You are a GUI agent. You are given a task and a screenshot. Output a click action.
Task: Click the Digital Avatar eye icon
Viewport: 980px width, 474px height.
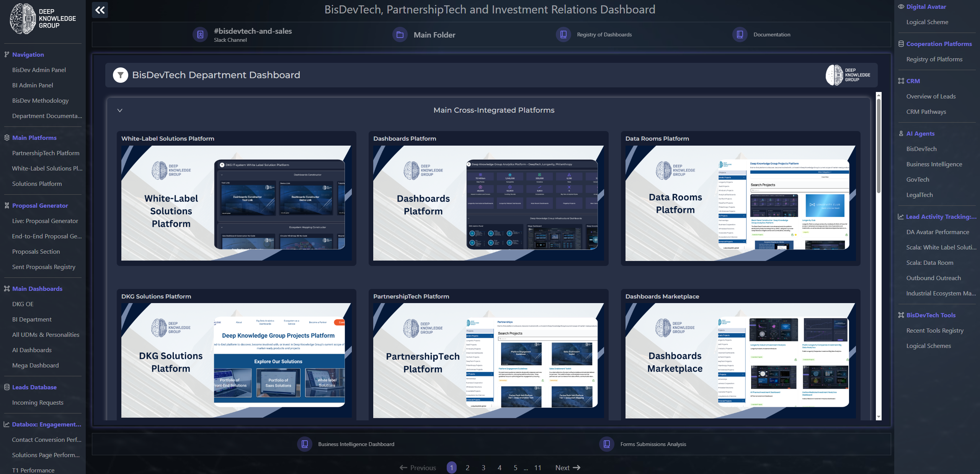click(x=901, y=7)
